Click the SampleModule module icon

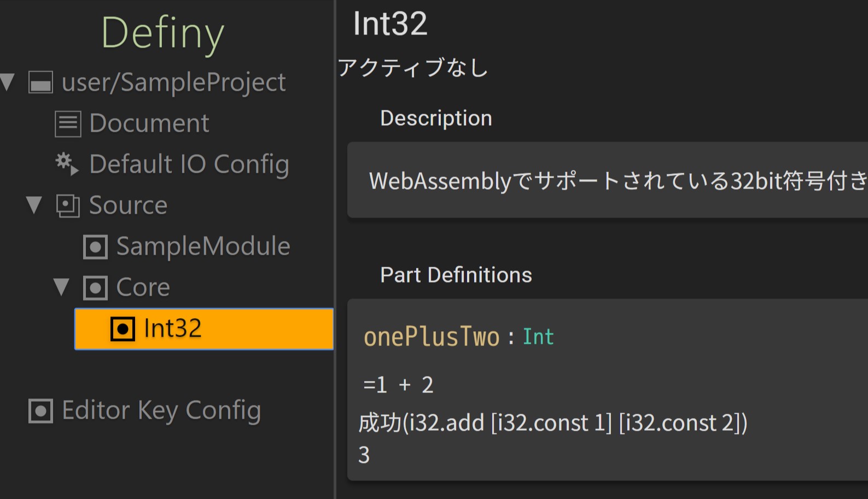(x=95, y=247)
